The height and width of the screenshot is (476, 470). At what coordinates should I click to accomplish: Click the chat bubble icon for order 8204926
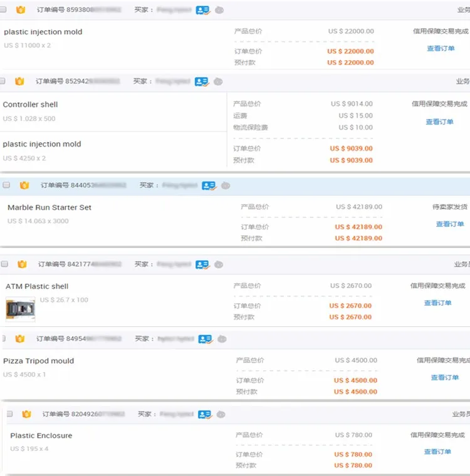pos(221,415)
